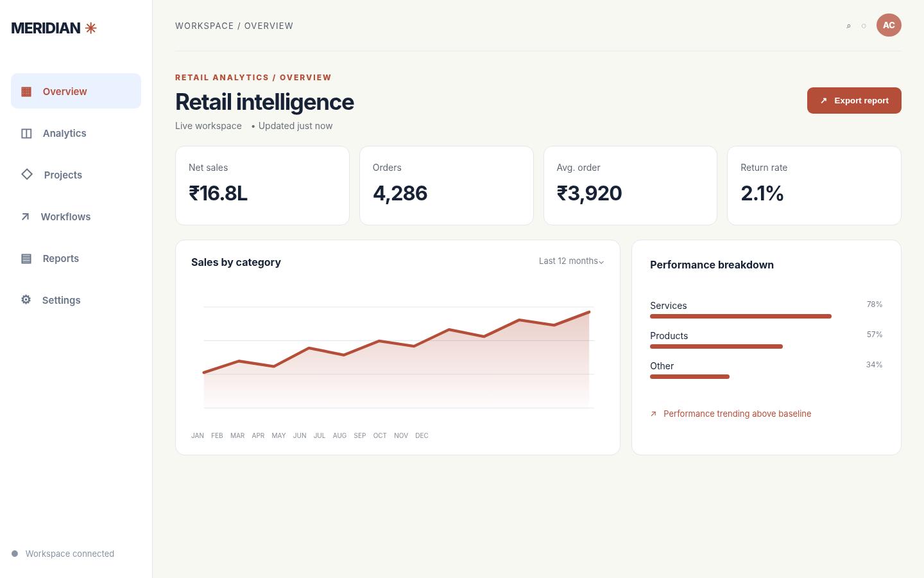Click the Workspace / Overview breadcrumb
This screenshot has height=578, width=924.
point(234,26)
